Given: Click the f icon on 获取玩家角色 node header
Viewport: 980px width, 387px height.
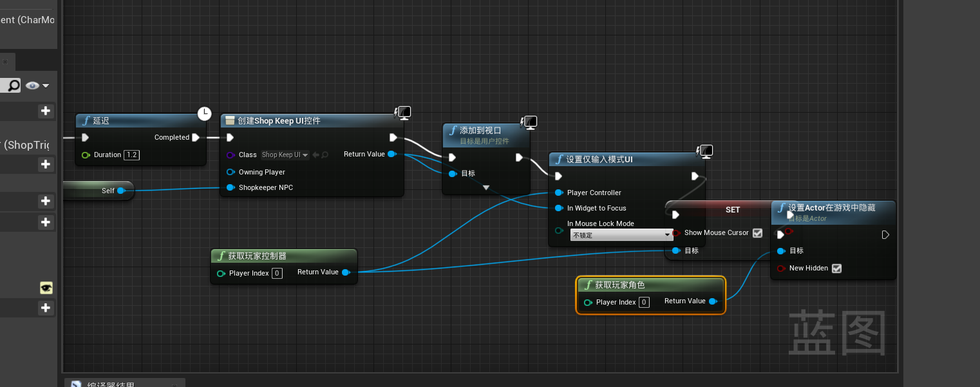Looking at the screenshot, I should point(588,285).
